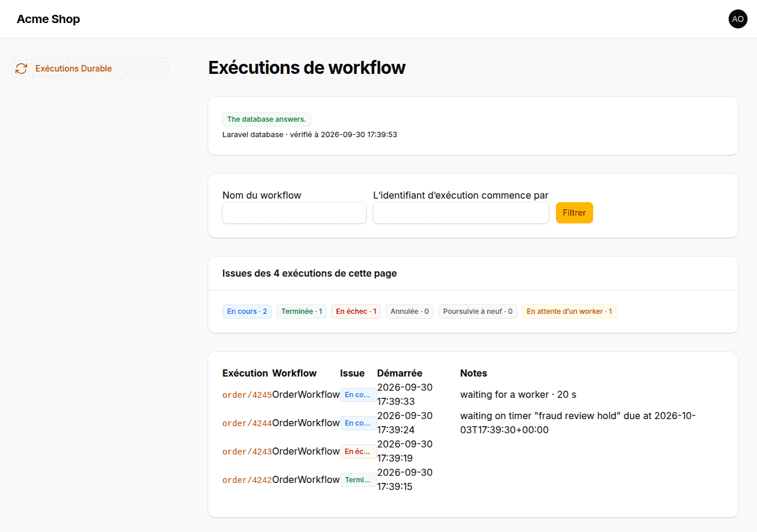Click the Nom du workflow label
Viewport: 757px width, 532px height.
point(262,196)
